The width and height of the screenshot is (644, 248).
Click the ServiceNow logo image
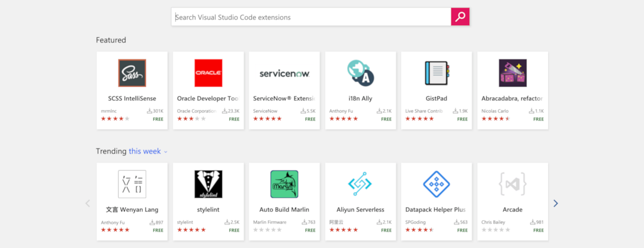pos(284,73)
